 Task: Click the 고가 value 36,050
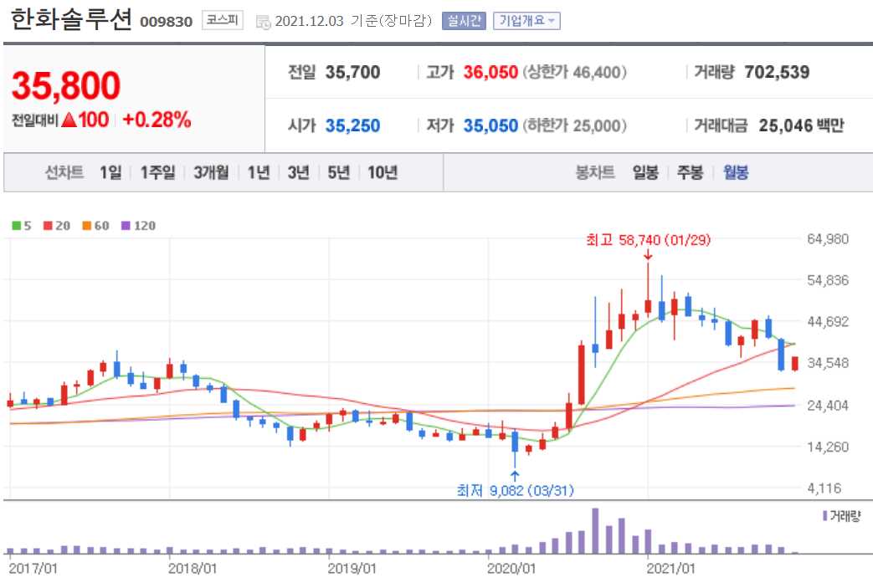(490, 72)
